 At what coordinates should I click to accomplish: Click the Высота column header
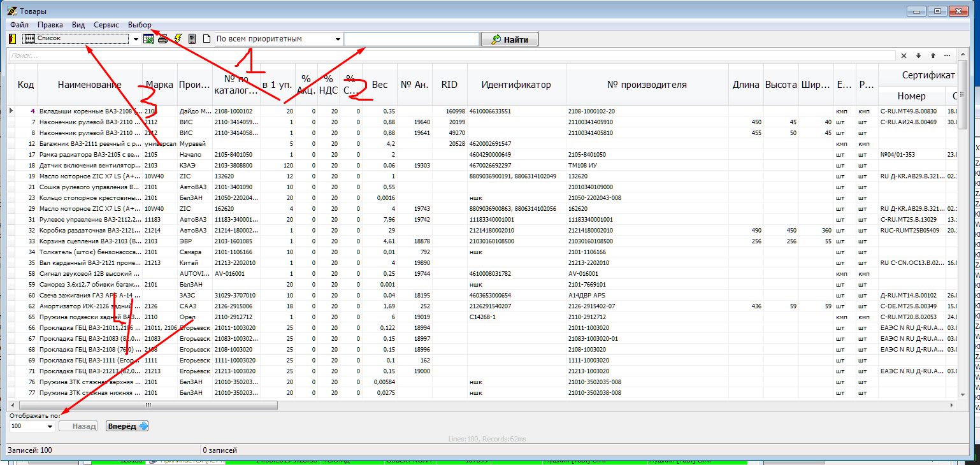[x=781, y=85]
